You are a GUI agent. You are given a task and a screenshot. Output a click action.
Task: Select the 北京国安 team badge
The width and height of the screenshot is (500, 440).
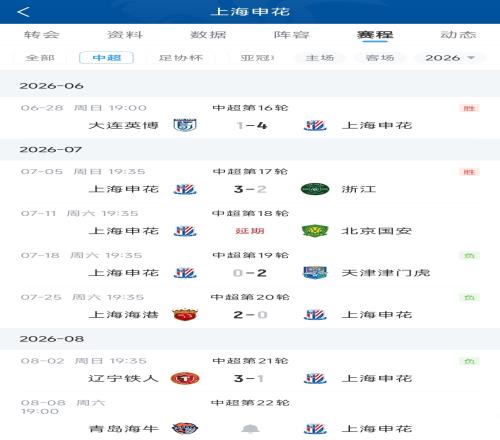[x=315, y=231]
